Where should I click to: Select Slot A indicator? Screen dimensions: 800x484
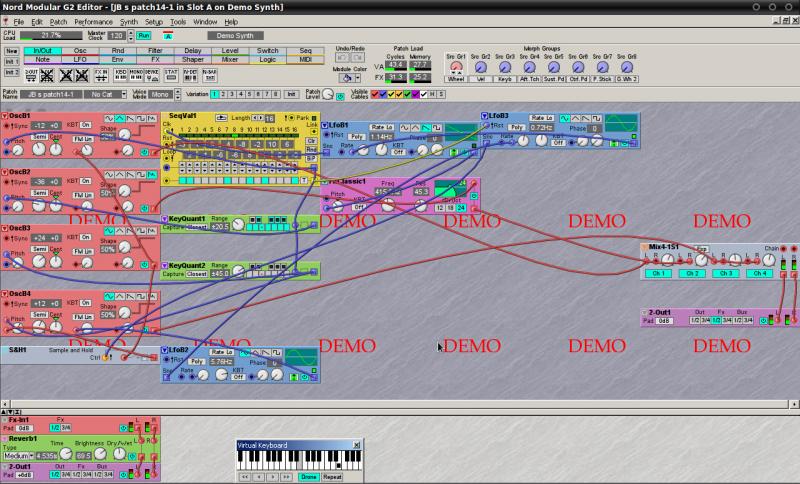(x=167, y=36)
